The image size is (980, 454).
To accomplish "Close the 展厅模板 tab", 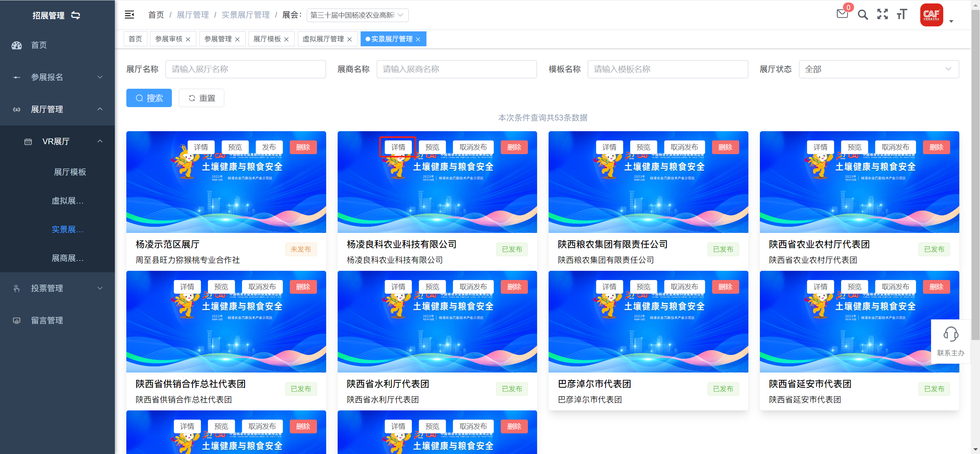I will (286, 39).
